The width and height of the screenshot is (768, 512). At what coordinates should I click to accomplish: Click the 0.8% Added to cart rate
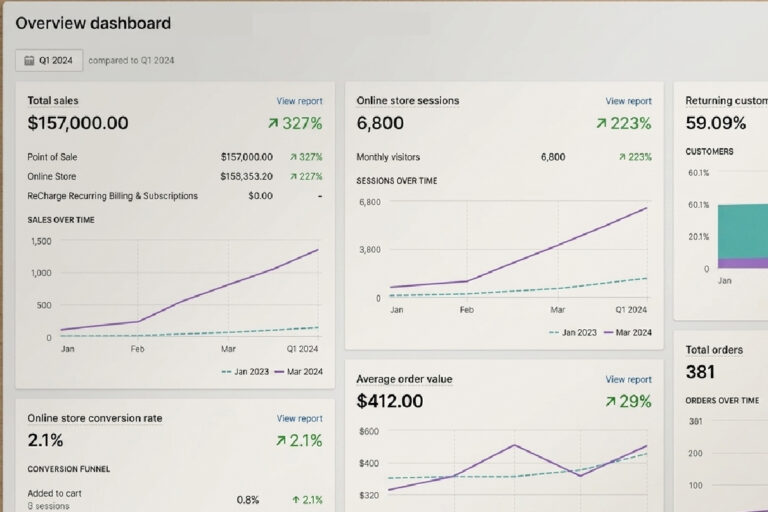point(248,500)
